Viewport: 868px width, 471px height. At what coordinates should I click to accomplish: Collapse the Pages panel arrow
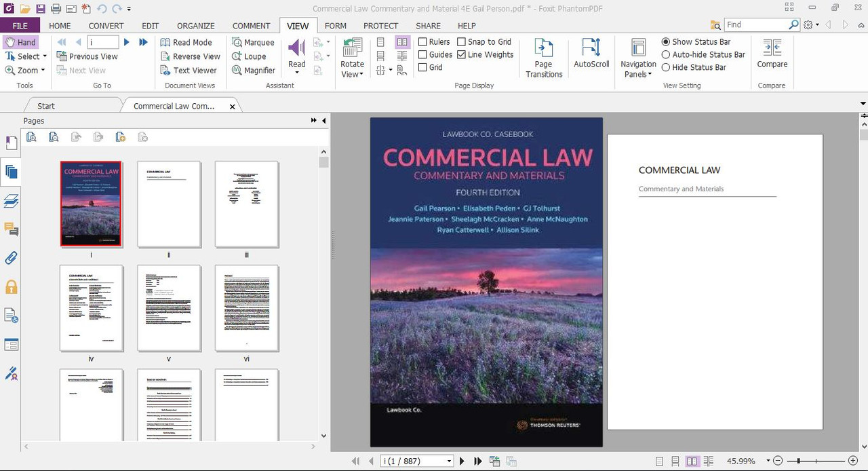(x=324, y=120)
